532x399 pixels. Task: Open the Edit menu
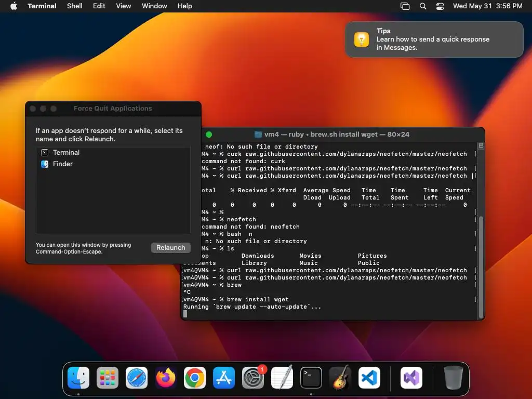[x=99, y=6]
